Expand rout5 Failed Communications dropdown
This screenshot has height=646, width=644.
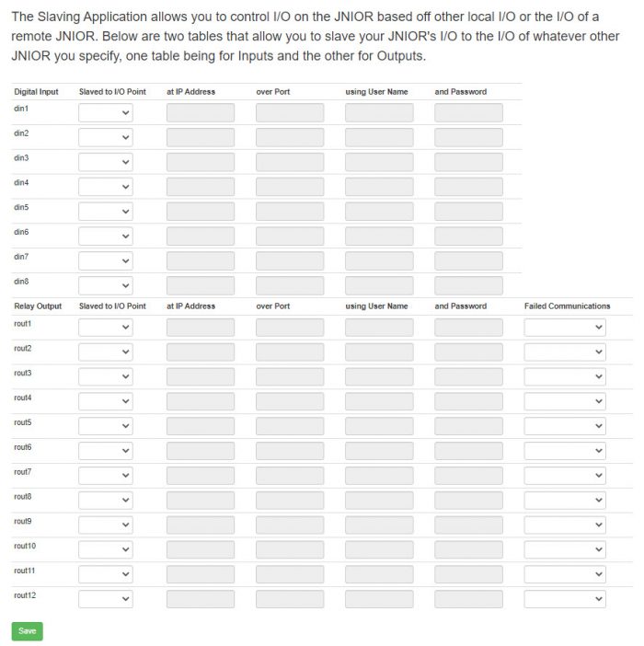click(565, 426)
